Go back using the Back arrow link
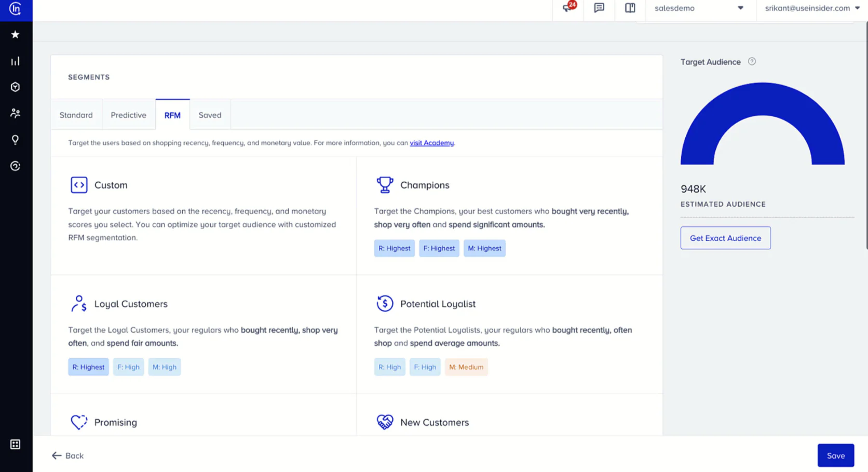This screenshot has width=868, height=472. click(68, 456)
